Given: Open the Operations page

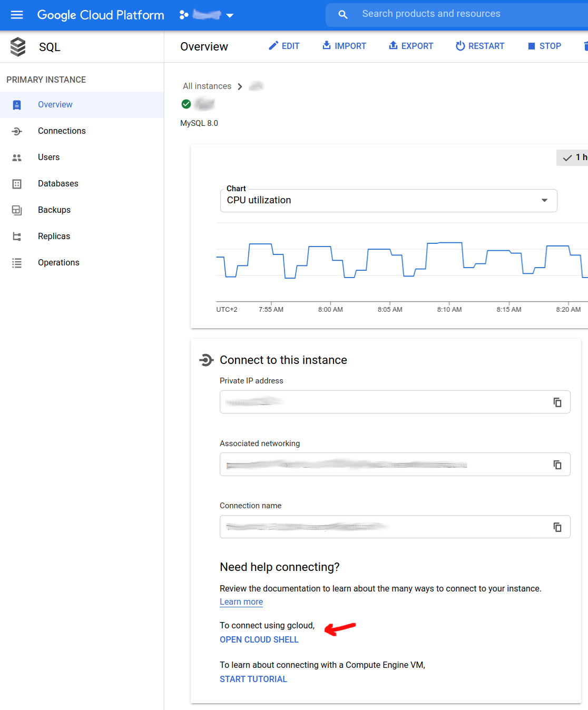Looking at the screenshot, I should point(82,263).
